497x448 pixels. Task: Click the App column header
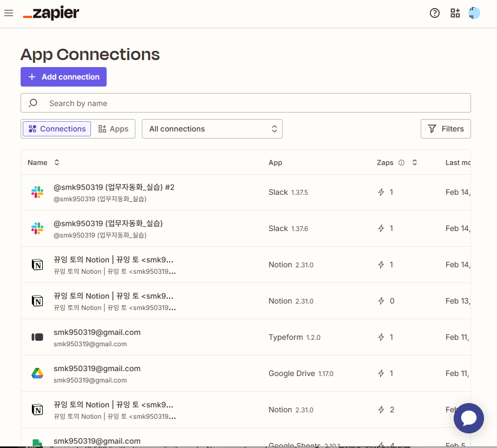275,162
